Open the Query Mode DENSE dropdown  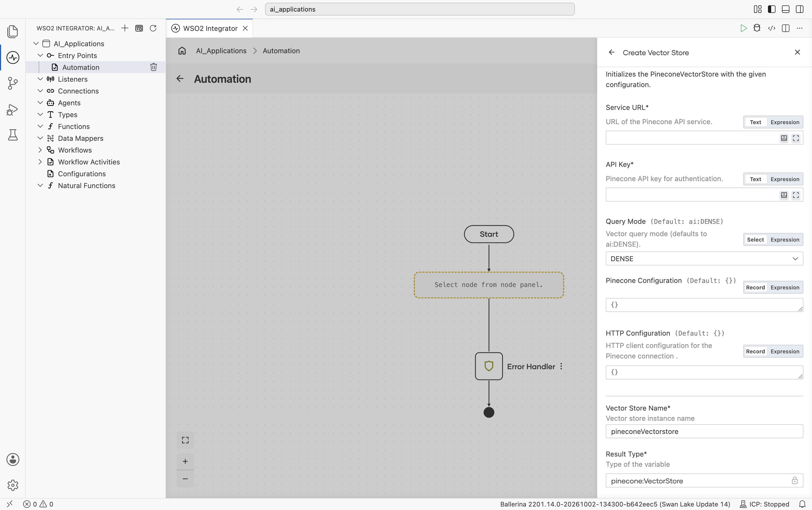coord(704,259)
